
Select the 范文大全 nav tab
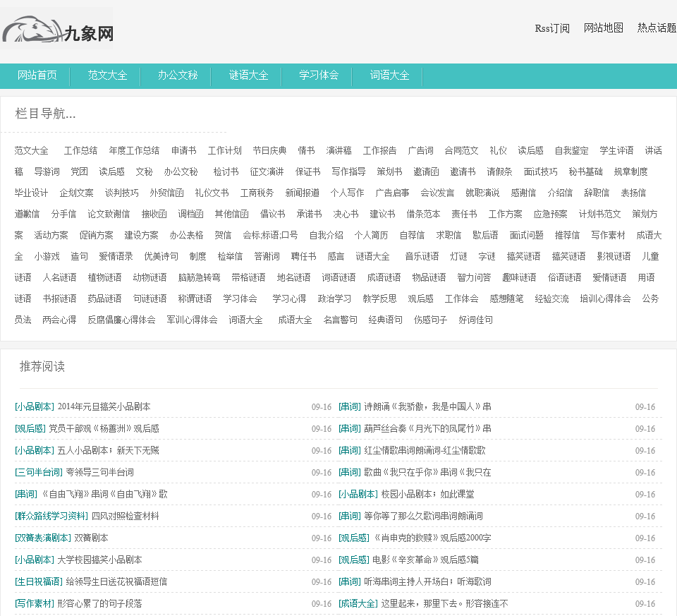pos(107,76)
